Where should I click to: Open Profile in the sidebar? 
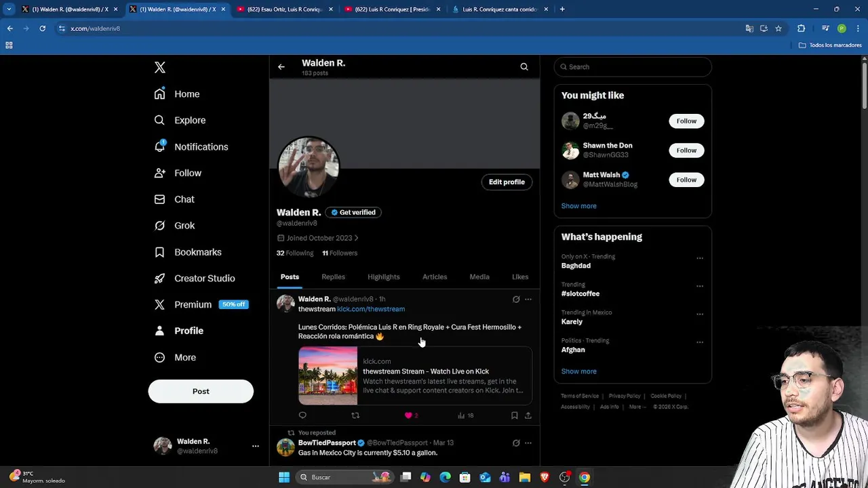coord(179,331)
